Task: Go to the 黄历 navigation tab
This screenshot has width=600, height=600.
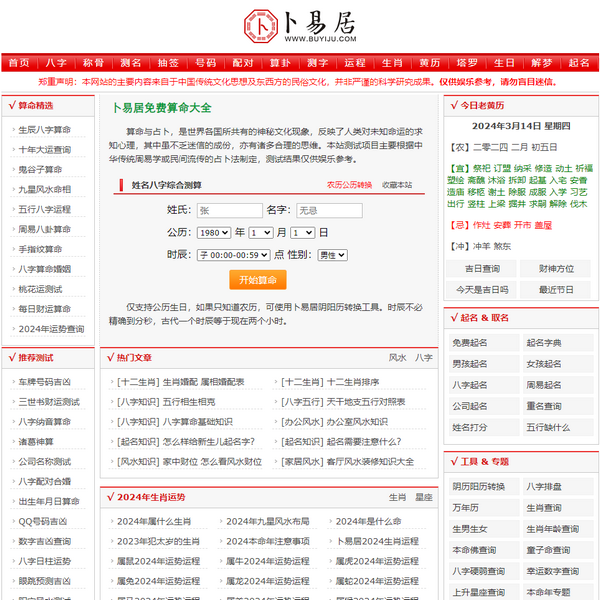Action: [x=429, y=62]
